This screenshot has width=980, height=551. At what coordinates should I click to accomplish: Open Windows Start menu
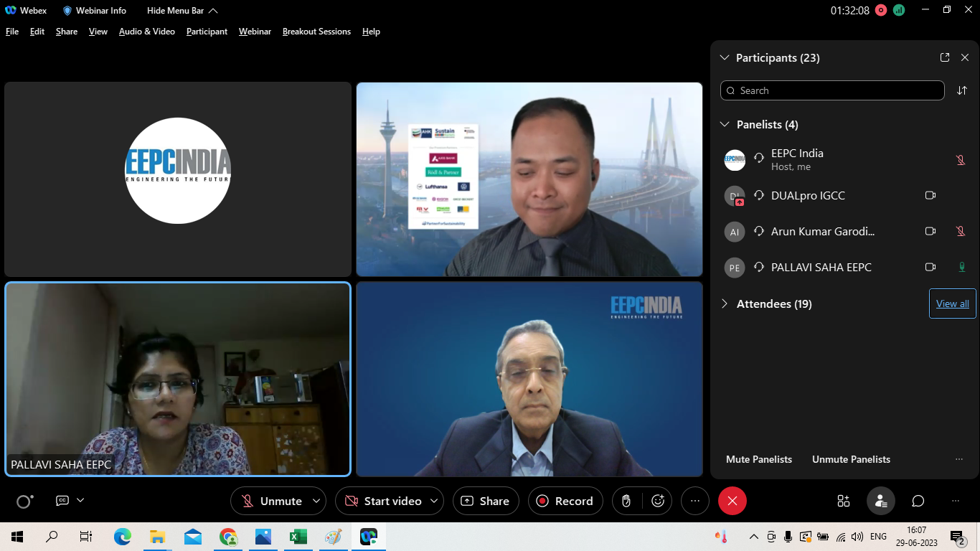pos(17,537)
